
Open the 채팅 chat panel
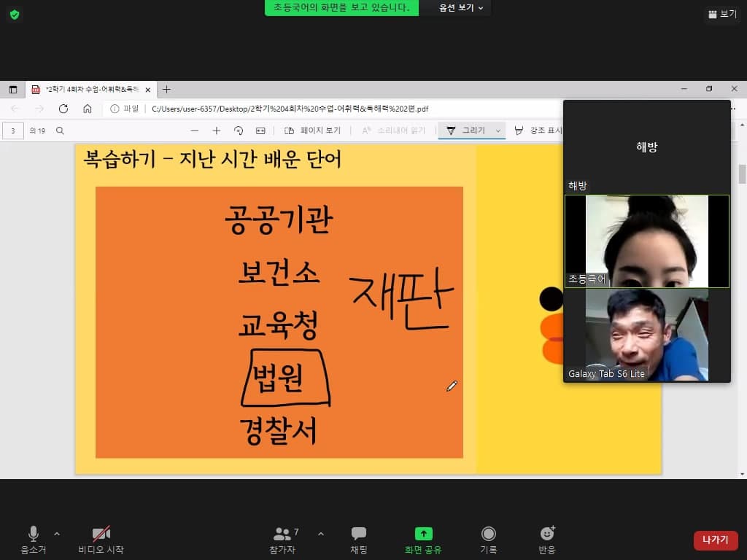click(x=359, y=540)
